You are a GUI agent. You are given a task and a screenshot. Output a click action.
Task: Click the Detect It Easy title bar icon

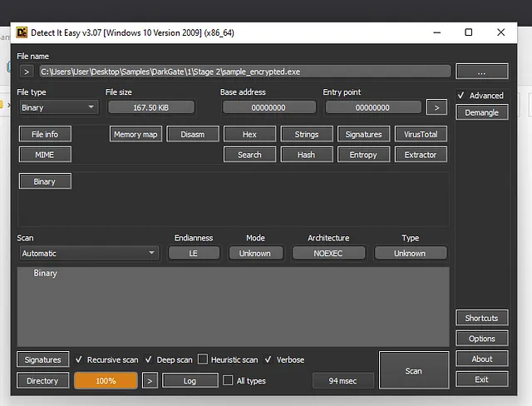click(x=22, y=32)
